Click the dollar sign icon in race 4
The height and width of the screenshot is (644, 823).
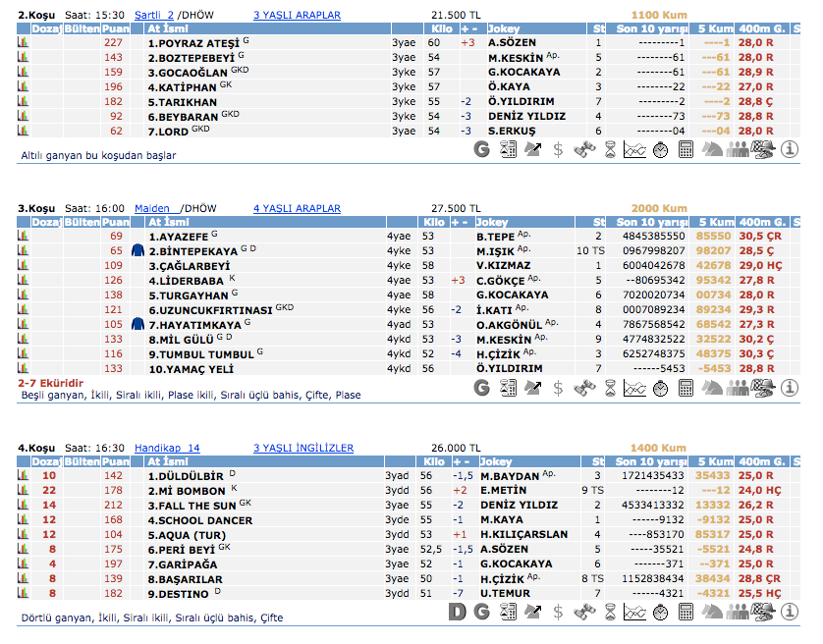tap(558, 612)
